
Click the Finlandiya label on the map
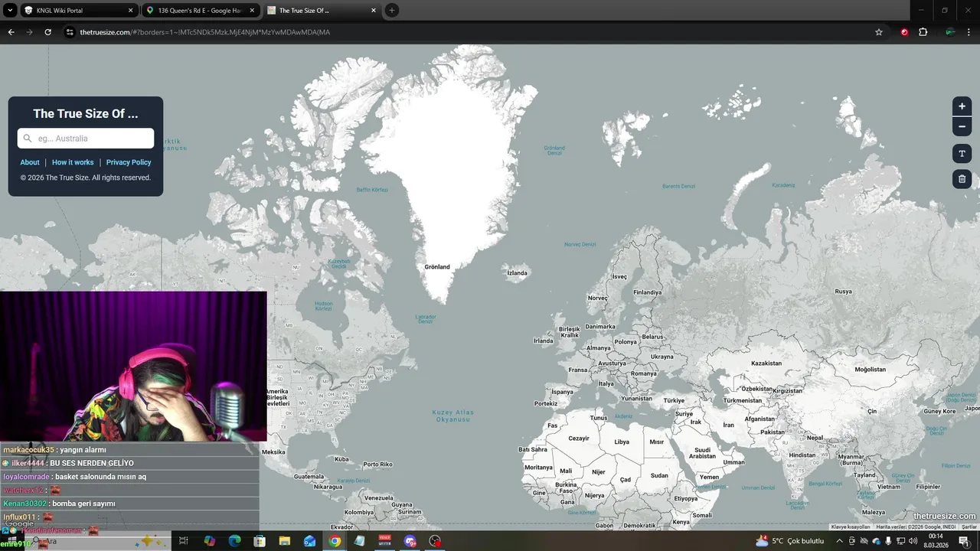(x=647, y=292)
